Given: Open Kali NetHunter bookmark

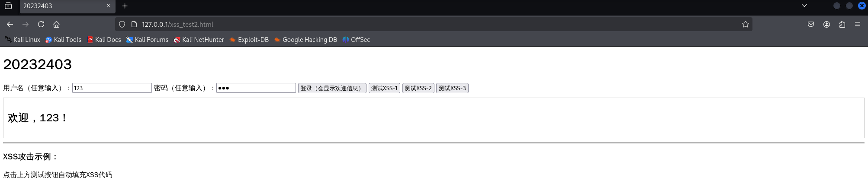Looking at the screenshot, I should pos(199,39).
